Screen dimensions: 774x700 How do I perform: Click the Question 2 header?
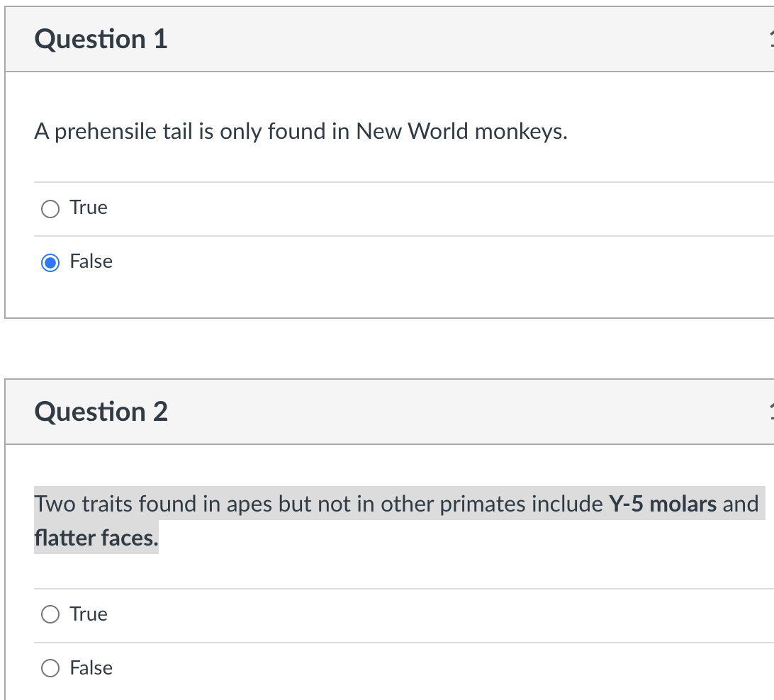[x=101, y=412]
